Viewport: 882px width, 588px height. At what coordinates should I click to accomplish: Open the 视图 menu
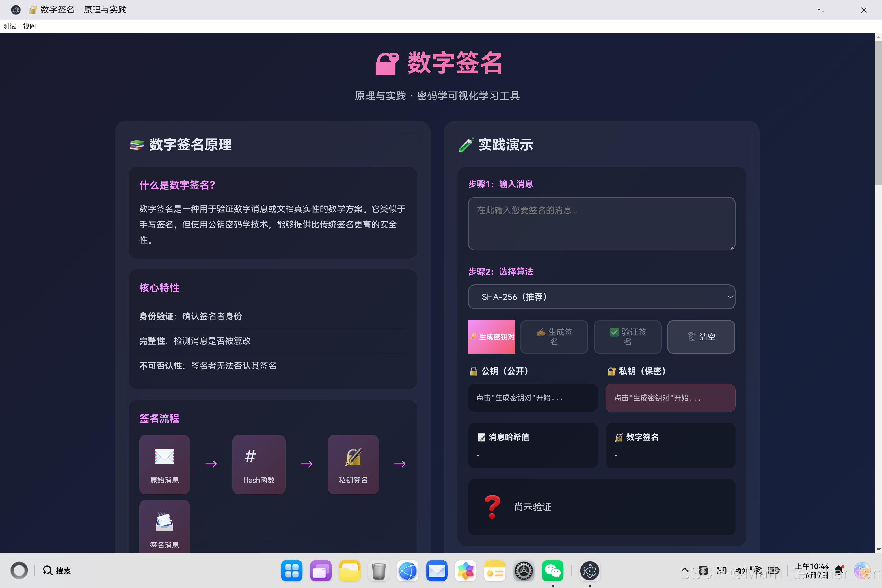coord(29,26)
